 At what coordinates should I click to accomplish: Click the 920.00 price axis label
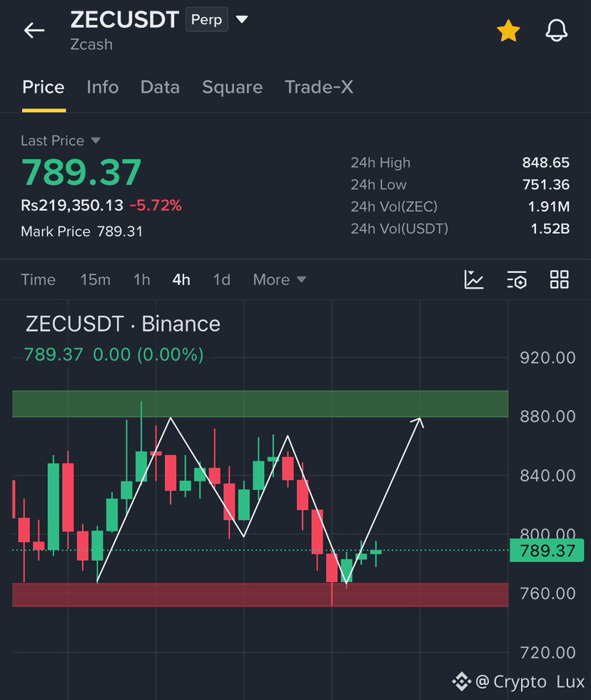[x=547, y=358]
